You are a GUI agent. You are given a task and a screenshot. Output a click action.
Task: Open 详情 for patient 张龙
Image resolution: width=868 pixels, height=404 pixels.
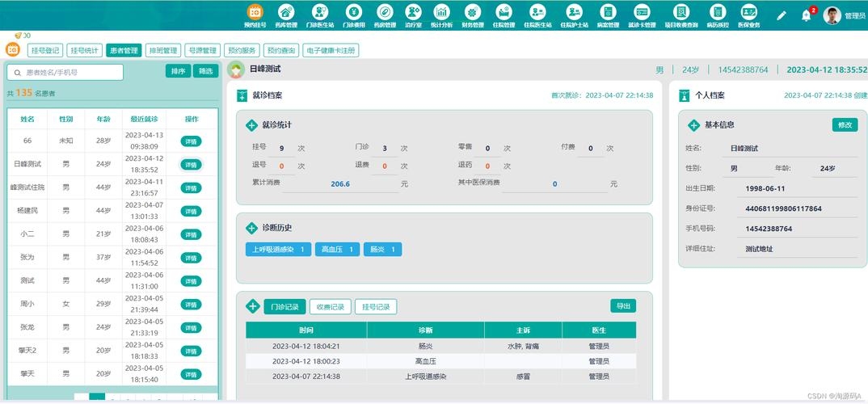tap(191, 327)
